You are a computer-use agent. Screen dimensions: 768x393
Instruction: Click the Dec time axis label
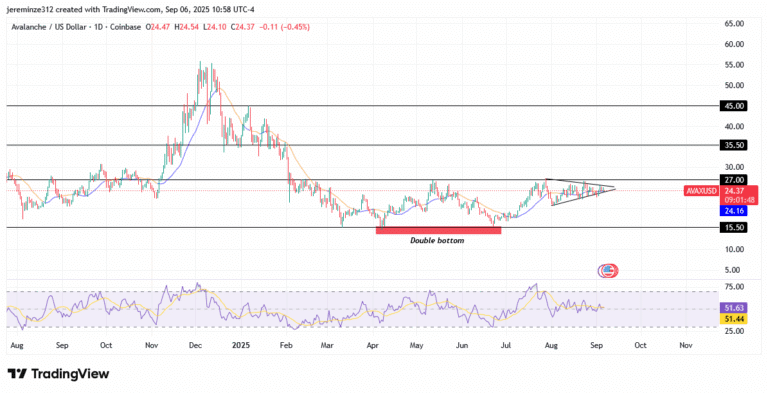(195, 345)
